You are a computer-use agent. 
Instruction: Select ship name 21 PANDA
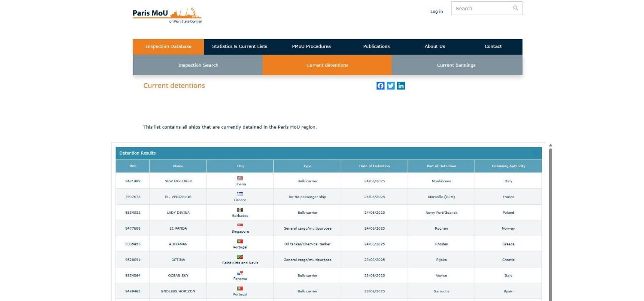tap(178, 228)
